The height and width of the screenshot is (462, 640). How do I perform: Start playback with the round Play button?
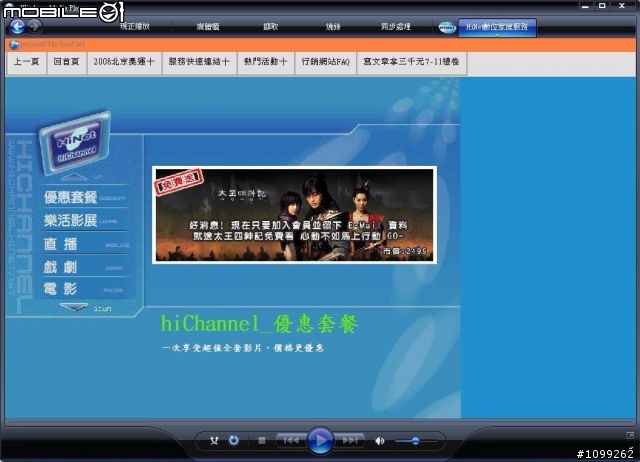pyautogui.click(x=320, y=440)
